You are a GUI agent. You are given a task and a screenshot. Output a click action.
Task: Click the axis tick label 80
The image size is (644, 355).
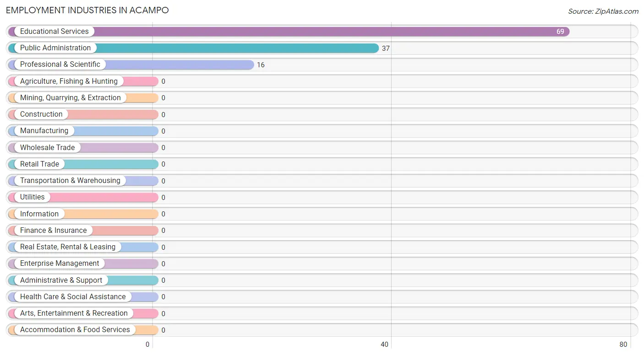click(623, 344)
